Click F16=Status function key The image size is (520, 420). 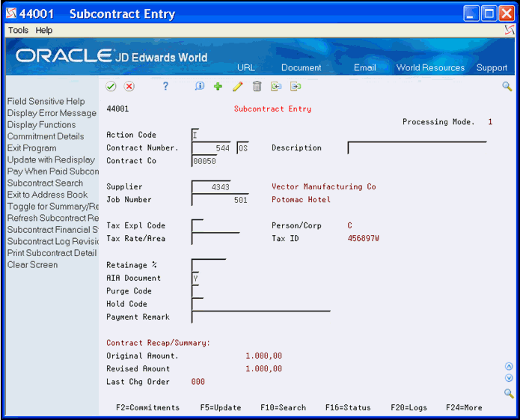pos(348,408)
